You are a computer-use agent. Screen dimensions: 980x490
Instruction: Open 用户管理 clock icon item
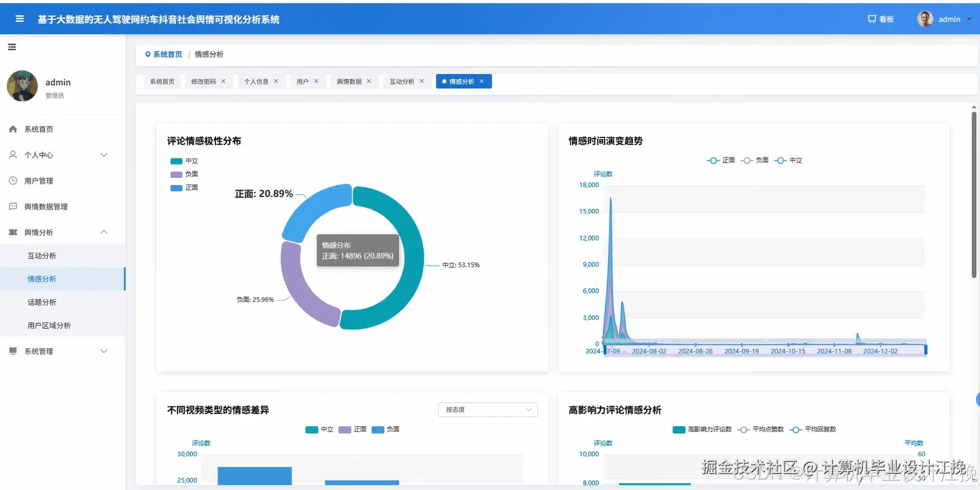click(x=13, y=181)
